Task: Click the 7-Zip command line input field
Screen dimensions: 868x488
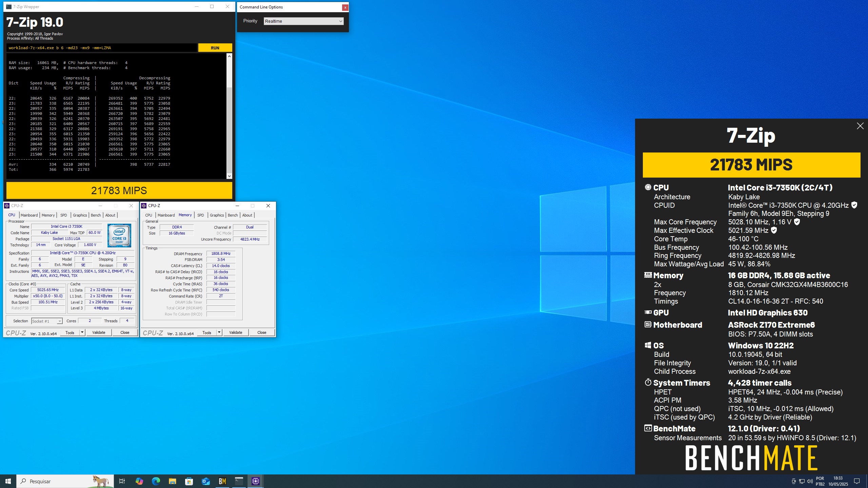Action: [101, 48]
